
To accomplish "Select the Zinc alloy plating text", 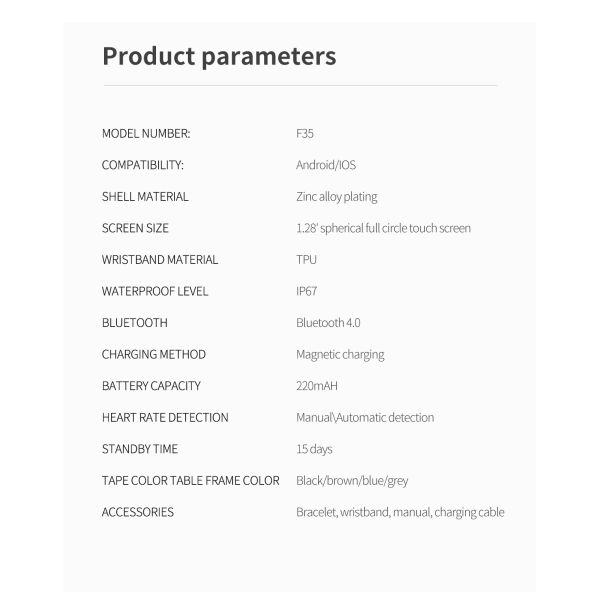I will pos(337,197).
